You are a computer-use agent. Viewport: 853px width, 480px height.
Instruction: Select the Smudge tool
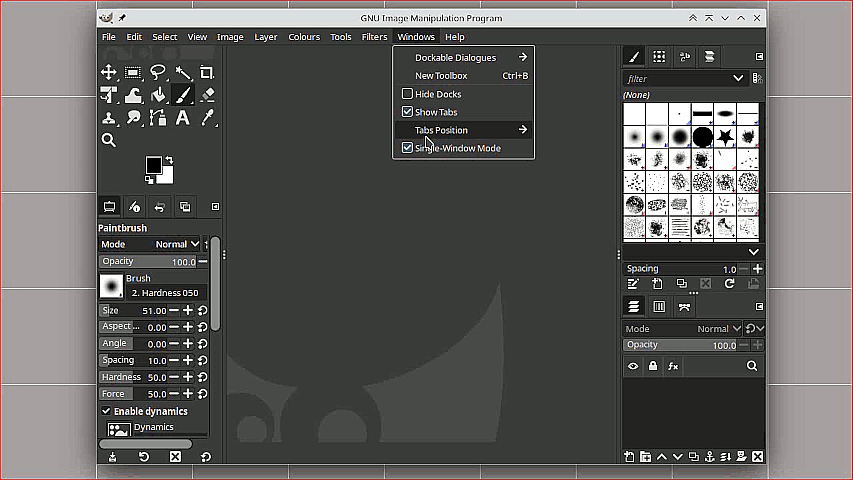(133, 118)
